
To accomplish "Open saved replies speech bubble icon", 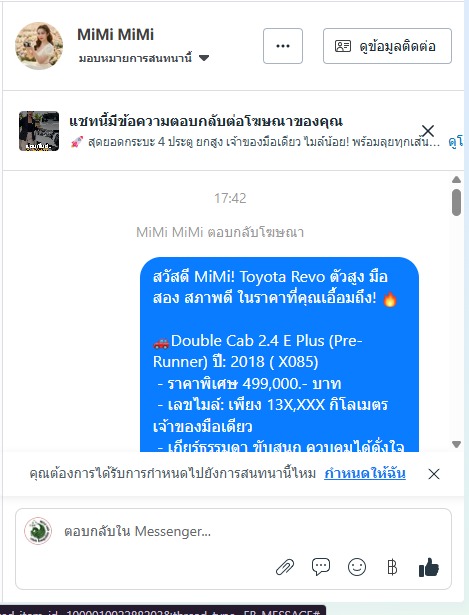I will click(321, 567).
